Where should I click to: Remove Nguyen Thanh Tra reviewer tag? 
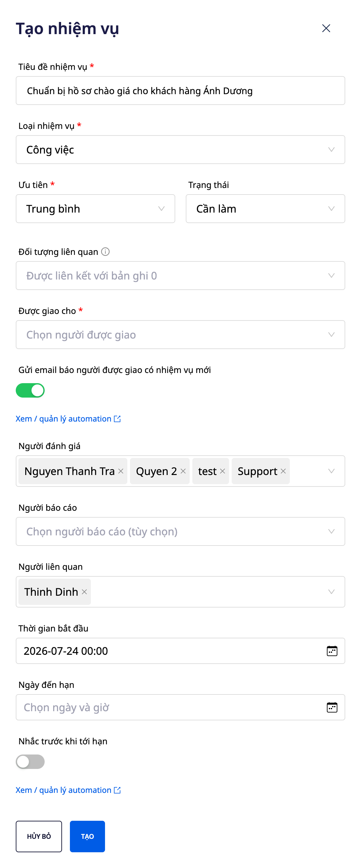coord(121,471)
